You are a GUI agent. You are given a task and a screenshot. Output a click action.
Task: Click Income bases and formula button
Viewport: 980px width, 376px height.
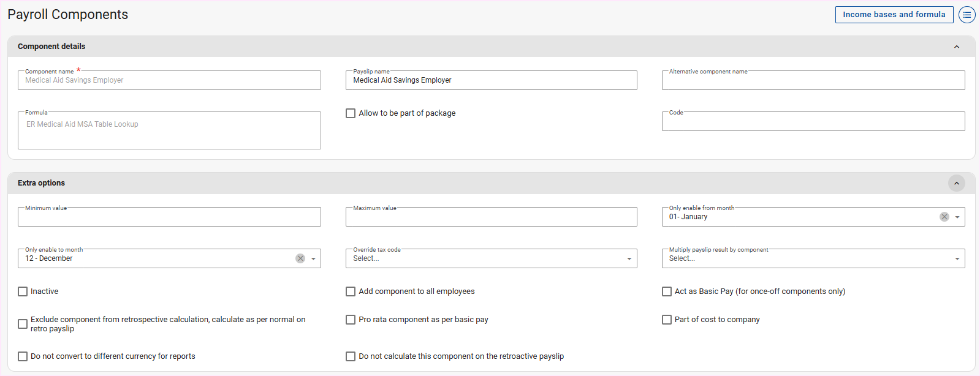tap(894, 15)
